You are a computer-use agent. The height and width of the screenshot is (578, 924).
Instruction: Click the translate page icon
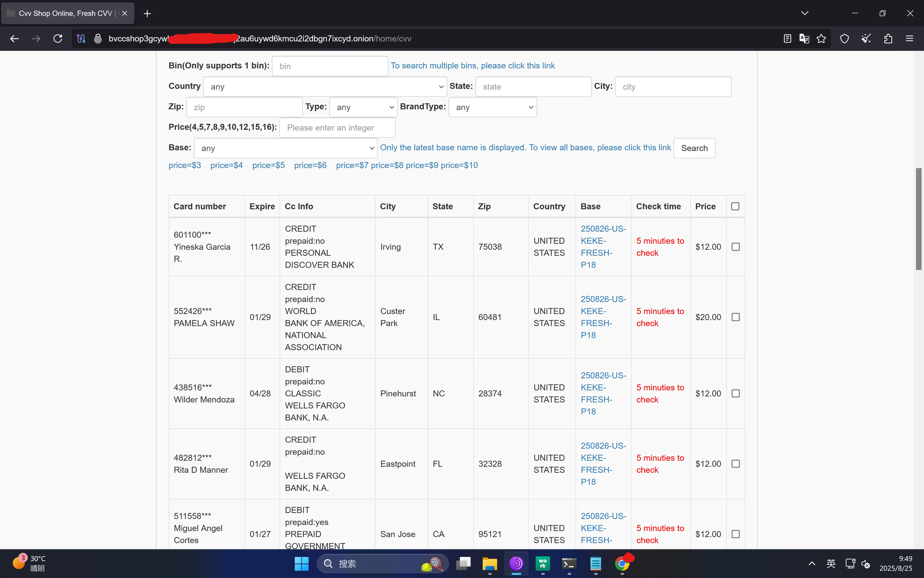pyautogui.click(x=804, y=39)
